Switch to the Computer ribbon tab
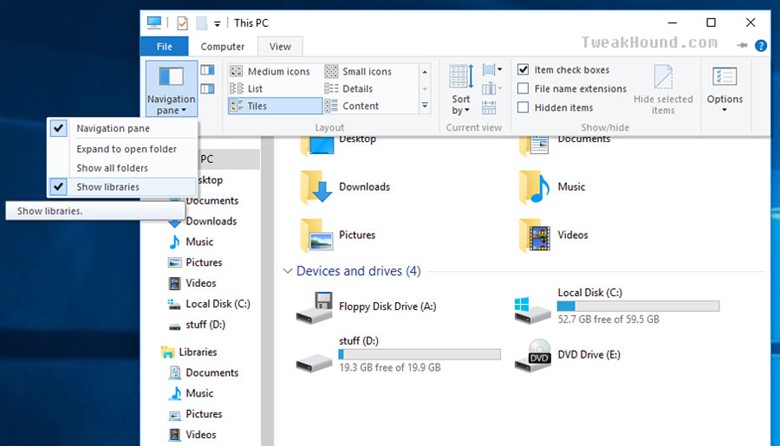 [222, 47]
